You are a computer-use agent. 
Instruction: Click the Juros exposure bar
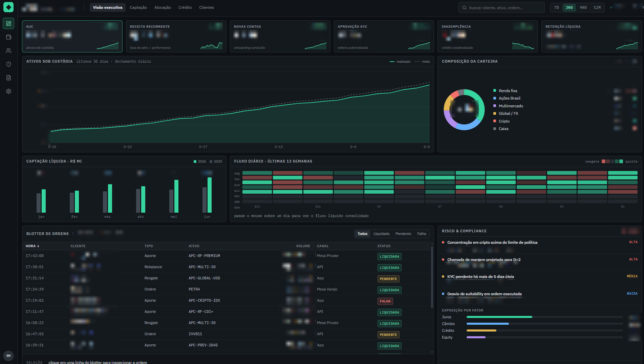pos(544,317)
